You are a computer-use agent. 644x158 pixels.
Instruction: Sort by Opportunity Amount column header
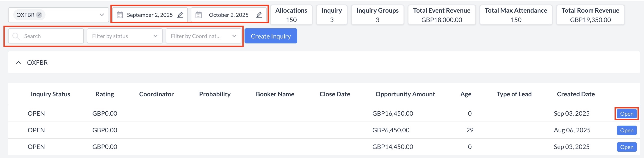pyautogui.click(x=405, y=94)
